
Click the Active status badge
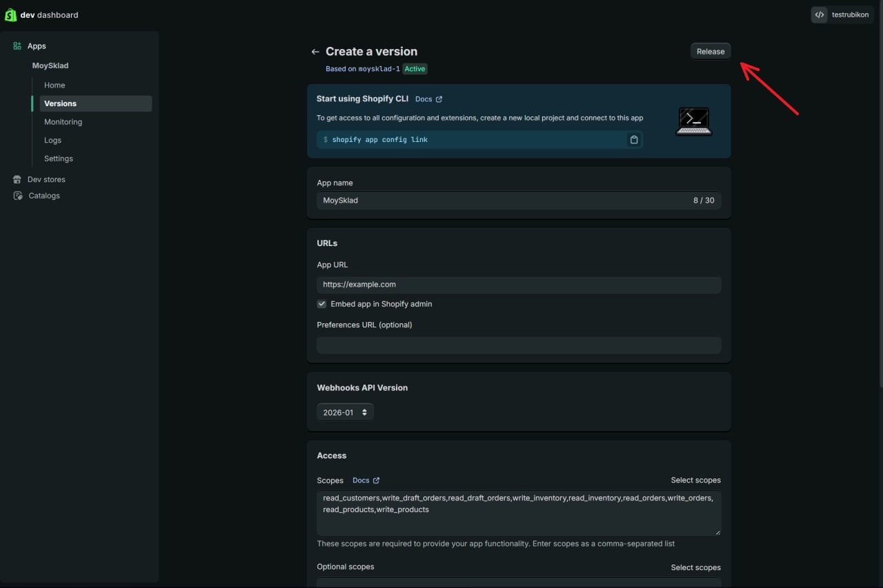415,69
